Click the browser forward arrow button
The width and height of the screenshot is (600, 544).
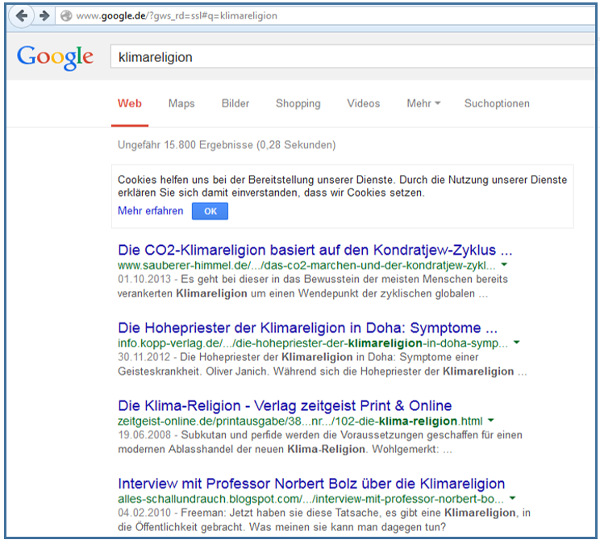coord(45,16)
